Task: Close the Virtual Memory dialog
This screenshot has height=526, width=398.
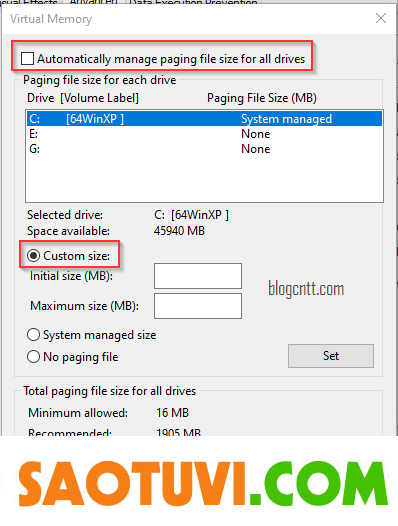Action: coord(381,18)
